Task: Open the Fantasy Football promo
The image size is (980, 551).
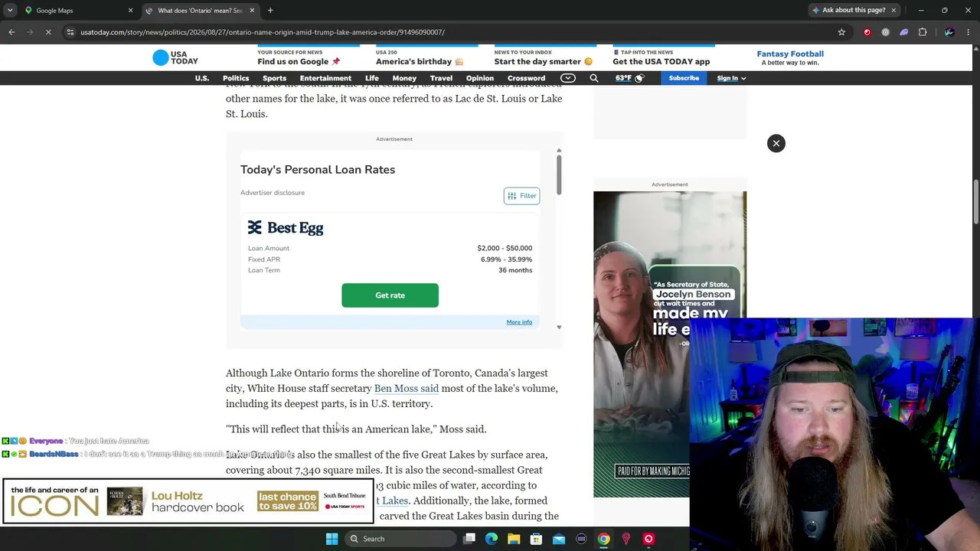Action: click(x=790, y=57)
